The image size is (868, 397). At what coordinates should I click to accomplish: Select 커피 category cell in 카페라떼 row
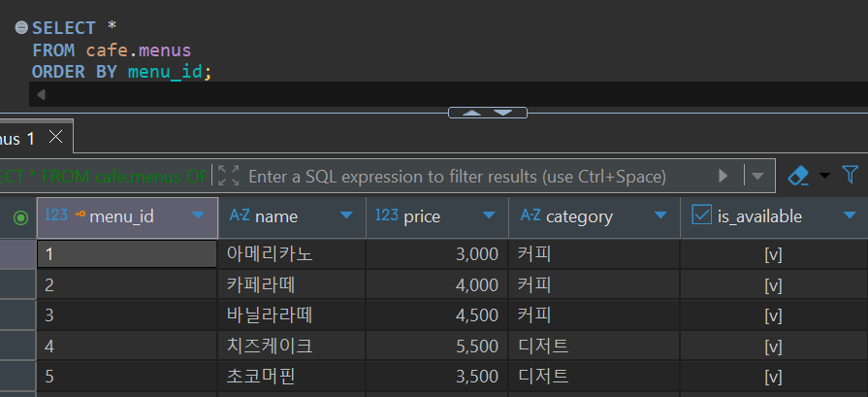595,284
